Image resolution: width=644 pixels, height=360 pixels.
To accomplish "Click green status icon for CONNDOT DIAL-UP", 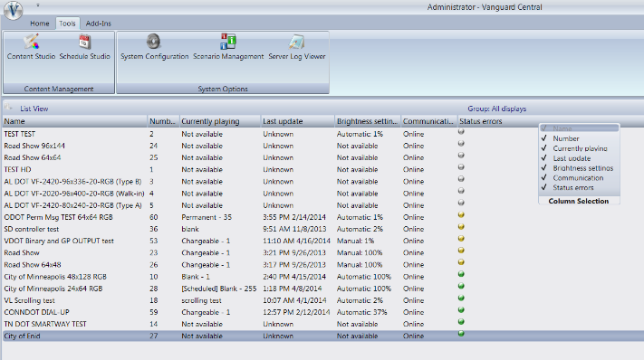I will tap(461, 310).
